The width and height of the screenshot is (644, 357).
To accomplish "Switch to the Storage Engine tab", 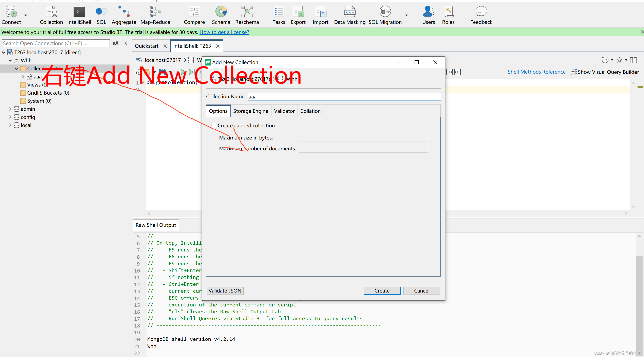I will 250,111.
